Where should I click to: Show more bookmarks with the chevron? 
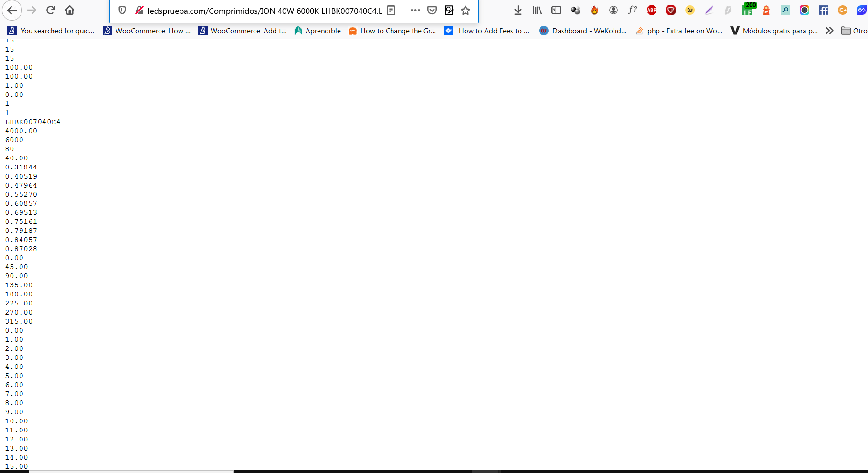[x=830, y=31]
